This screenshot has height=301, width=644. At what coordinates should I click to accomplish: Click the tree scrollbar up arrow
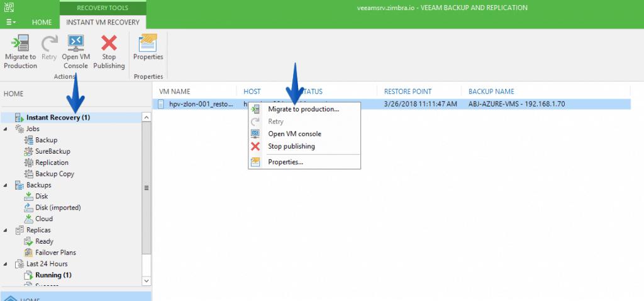(x=146, y=117)
